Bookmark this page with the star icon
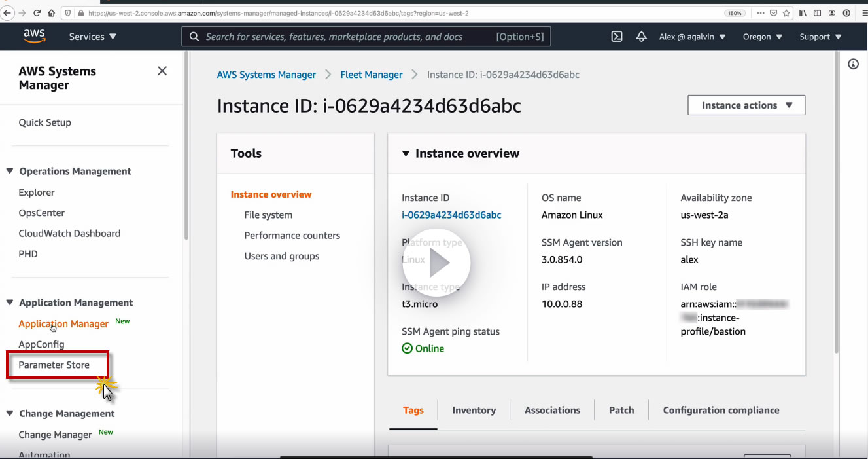The image size is (868, 459). click(786, 13)
